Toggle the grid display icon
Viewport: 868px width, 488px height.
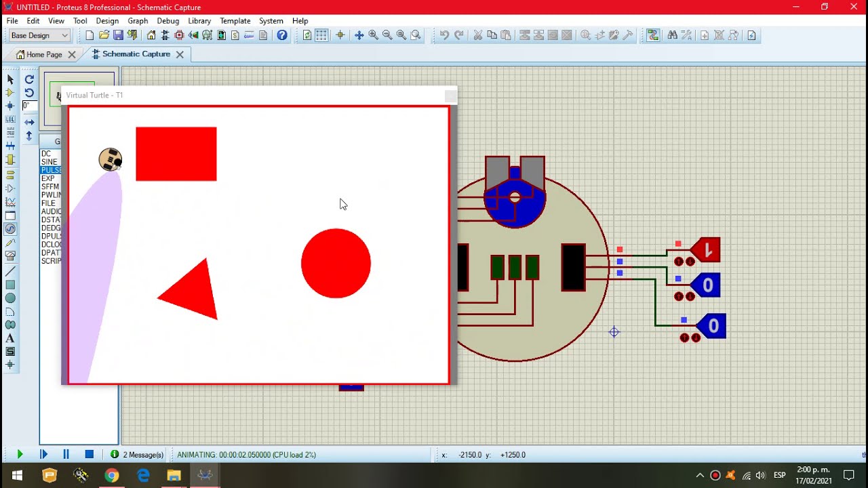(x=321, y=35)
